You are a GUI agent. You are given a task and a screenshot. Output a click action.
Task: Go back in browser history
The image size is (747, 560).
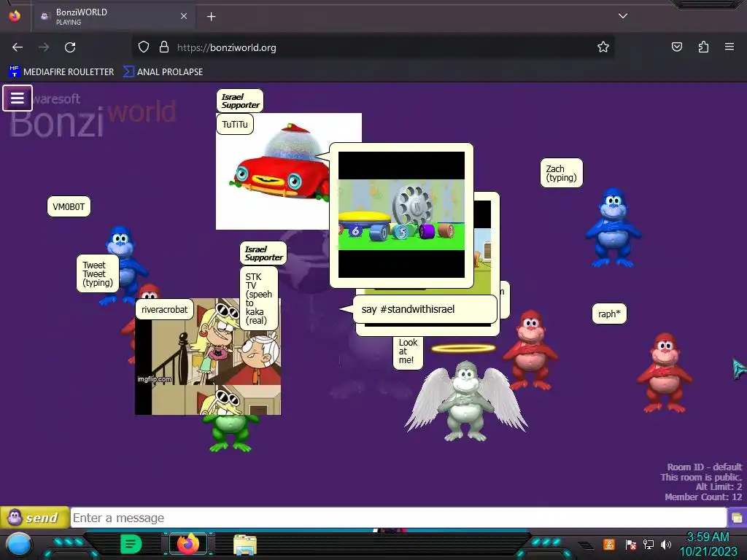tap(18, 47)
